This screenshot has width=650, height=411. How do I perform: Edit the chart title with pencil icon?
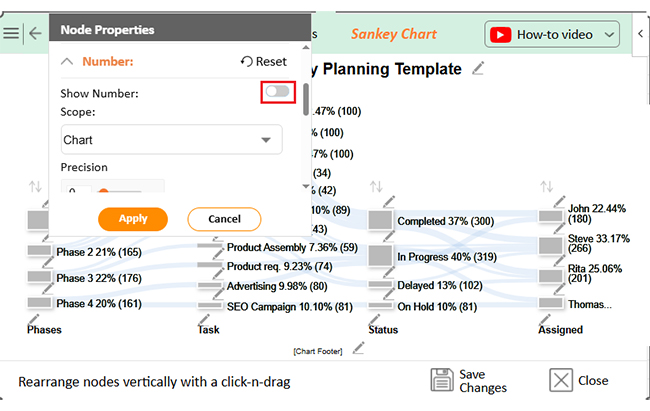point(478,68)
